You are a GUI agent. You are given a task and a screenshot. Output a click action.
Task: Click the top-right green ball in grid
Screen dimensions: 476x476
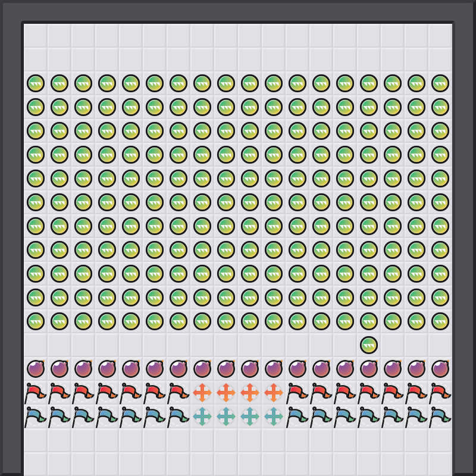click(440, 83)
